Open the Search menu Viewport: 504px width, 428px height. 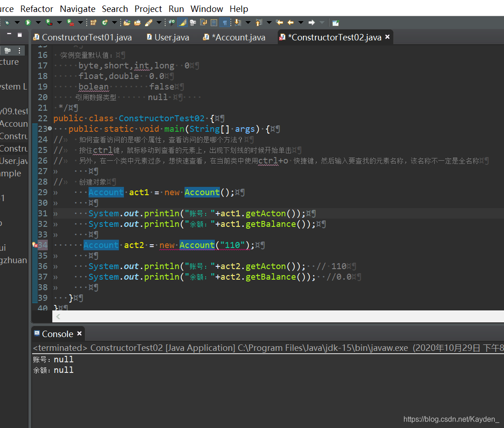[x=115, y=9]
